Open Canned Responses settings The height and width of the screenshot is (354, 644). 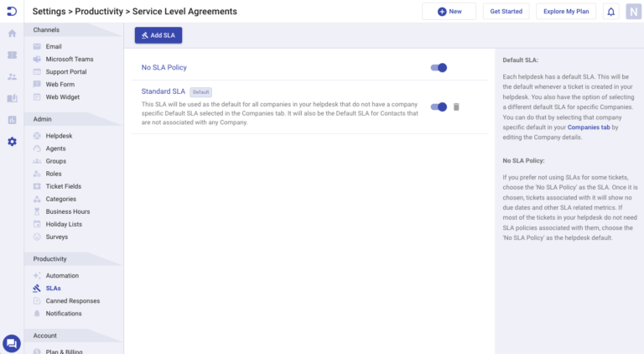coord(73,301)
